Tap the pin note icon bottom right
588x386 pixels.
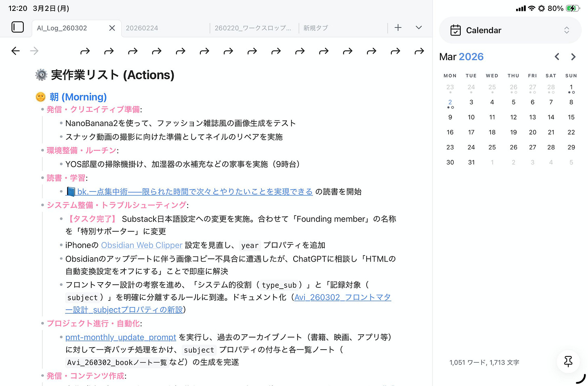pos(568,362)
